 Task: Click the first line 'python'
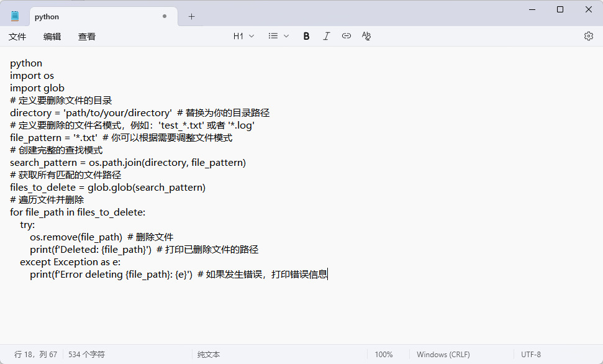[x=26, y=63]
